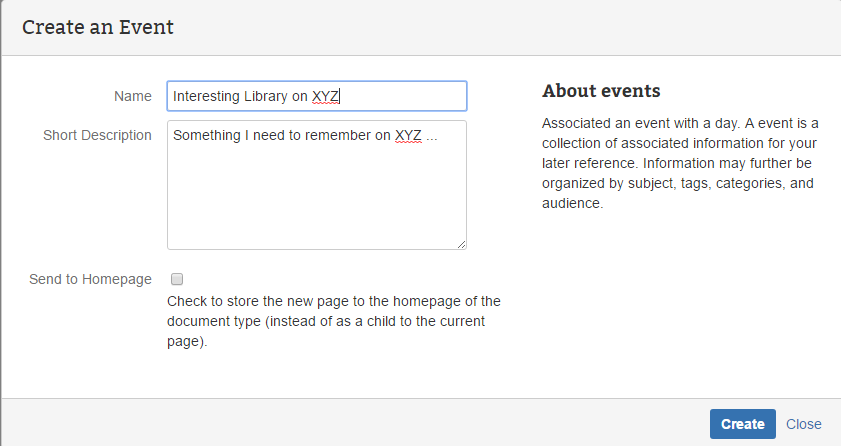Image resolution: width=841 pixels, height=446 pixels.
Task: Click the "Create an Event" dialog title
Action: tap(98, 27)
